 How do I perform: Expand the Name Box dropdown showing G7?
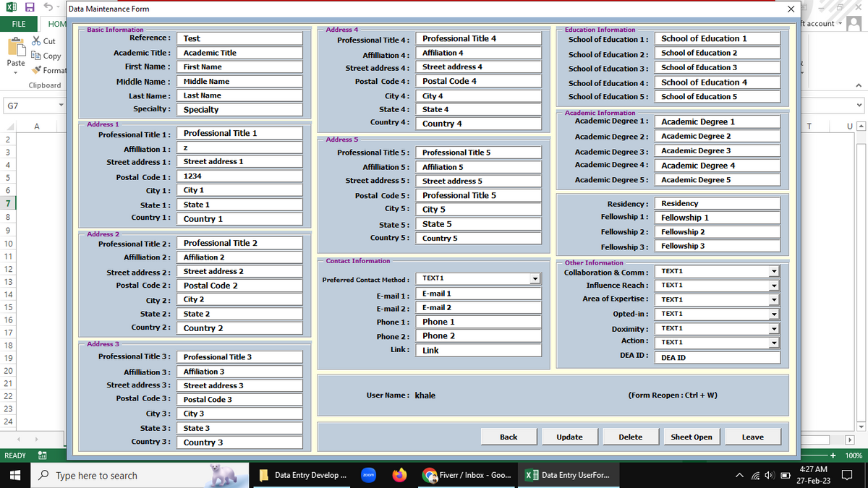point(61,104)
